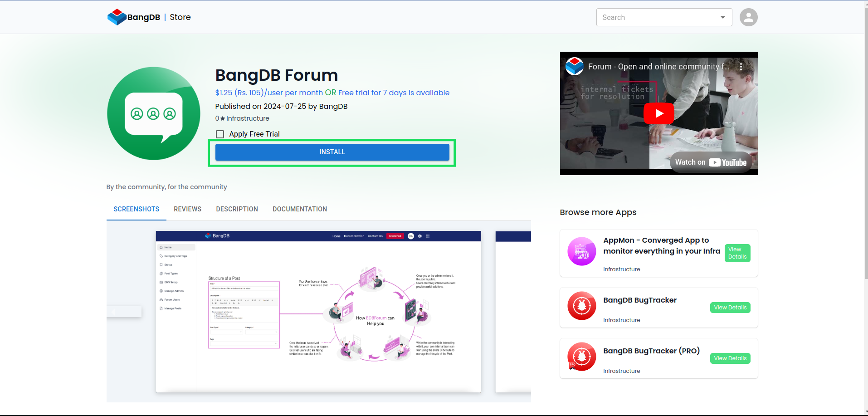
Task: Click 'By the community, for the community' text
Action: (x=166, y=187)
